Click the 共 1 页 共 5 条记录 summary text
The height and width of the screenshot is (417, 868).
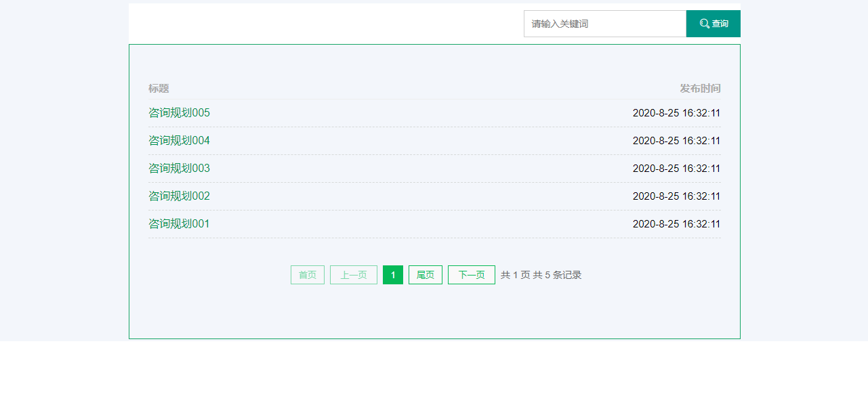[541, 275]
